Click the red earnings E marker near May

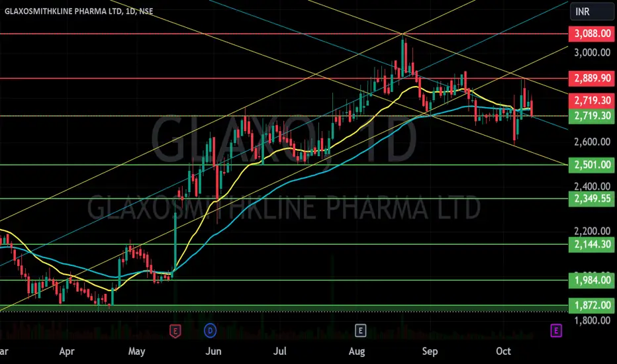pos(175,331)
